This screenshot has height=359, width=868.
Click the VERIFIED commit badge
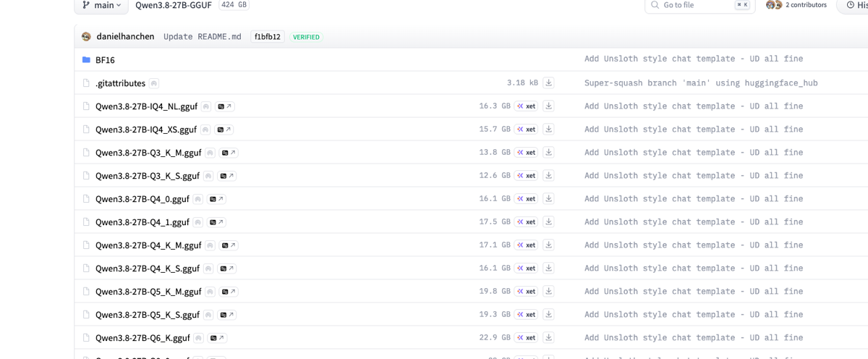306,37
